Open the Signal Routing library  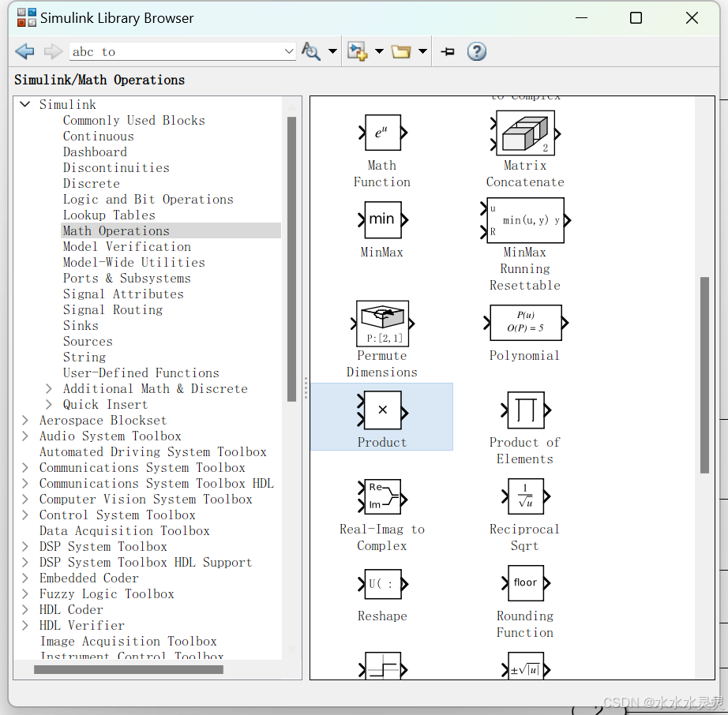(x=113, y=309)
